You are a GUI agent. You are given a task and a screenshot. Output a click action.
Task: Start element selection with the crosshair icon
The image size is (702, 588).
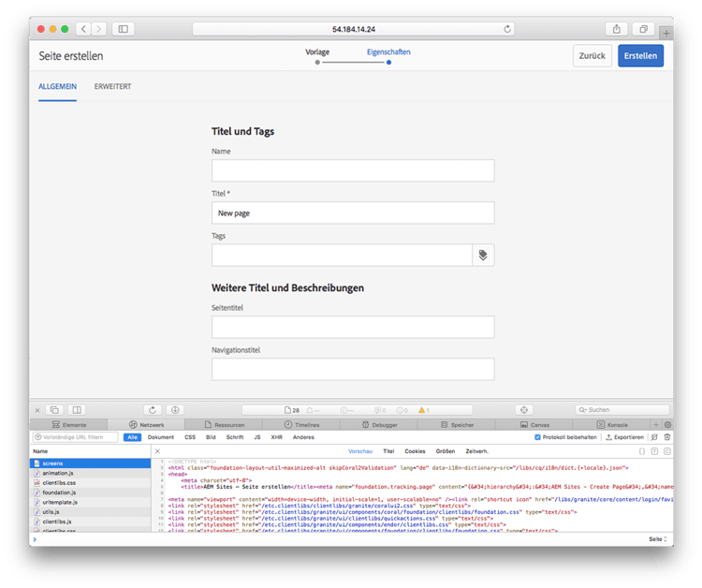click(524, 410)
